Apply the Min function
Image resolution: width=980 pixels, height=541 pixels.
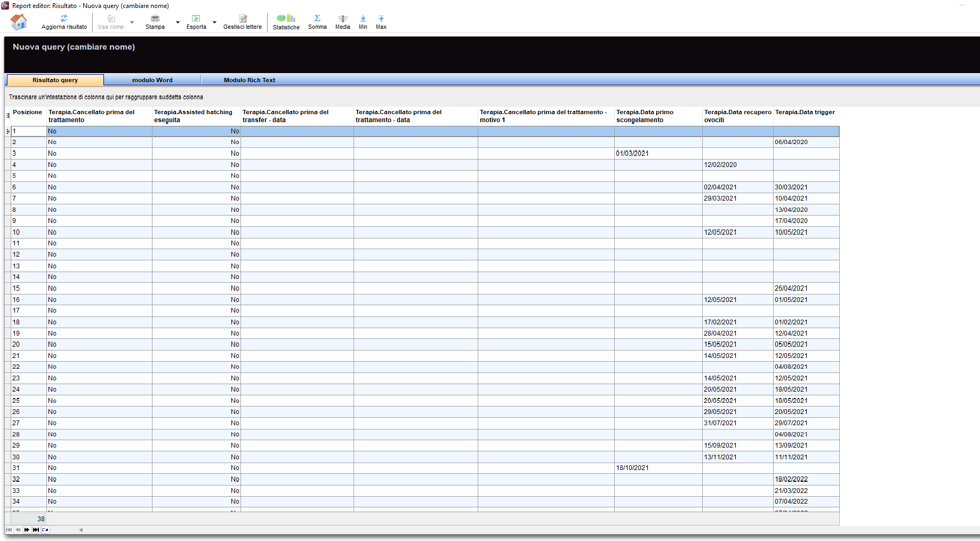click(363, 22)
